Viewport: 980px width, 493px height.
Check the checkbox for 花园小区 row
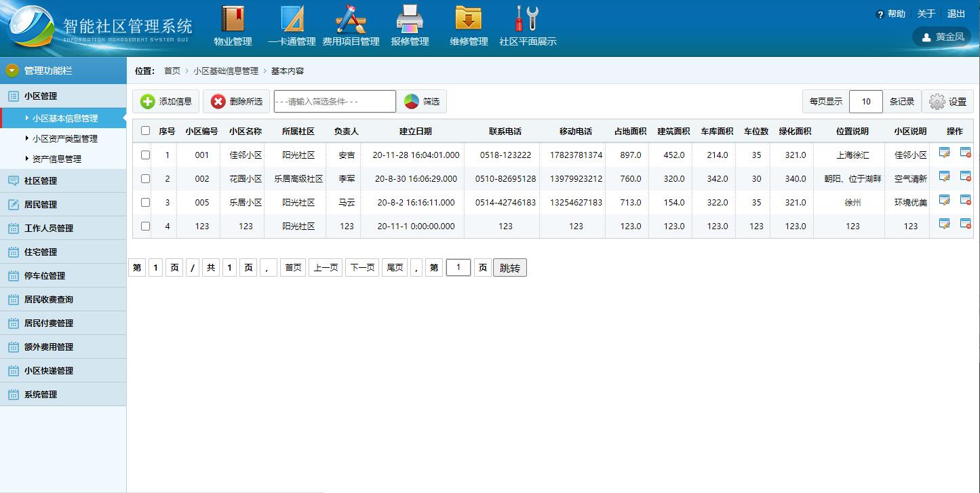pos(145,178)
